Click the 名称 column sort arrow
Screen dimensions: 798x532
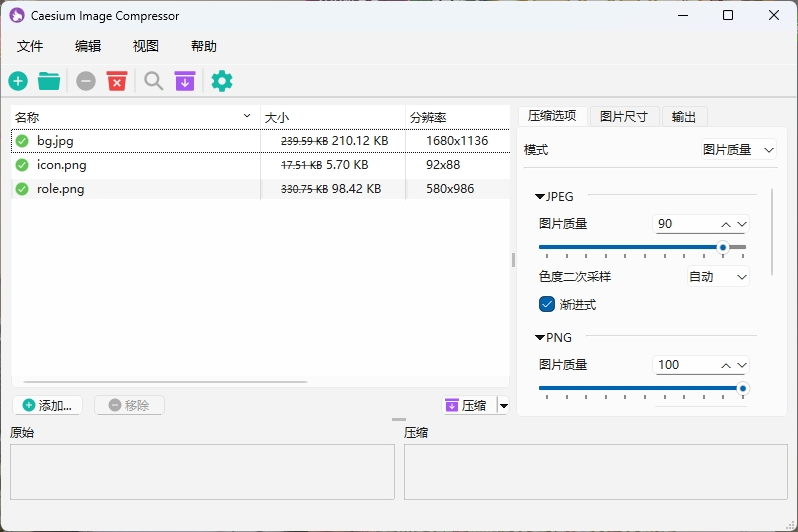point(247,116)
